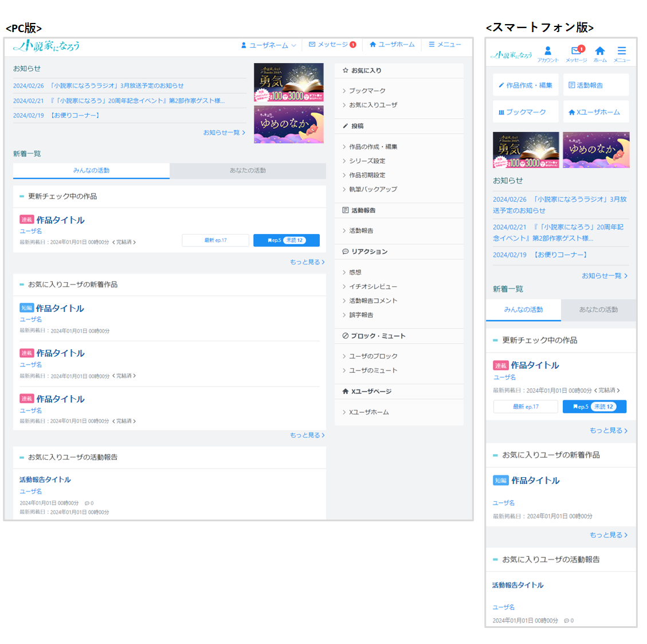
Task: Switch to smartphone あなたの活動 tab
Action: pos(598,310)
